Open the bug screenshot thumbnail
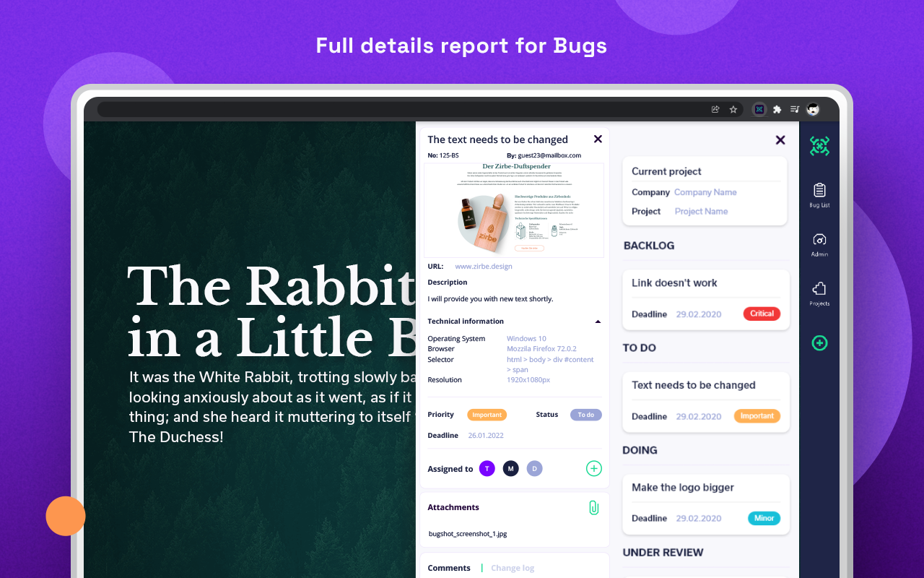This screenshot has height=578, width=924. 514,210
